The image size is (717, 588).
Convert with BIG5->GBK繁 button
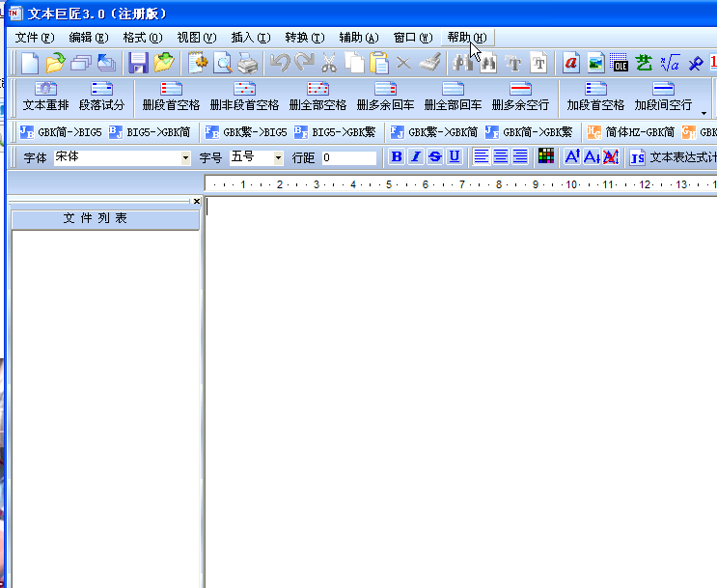(x=335, y=132)
